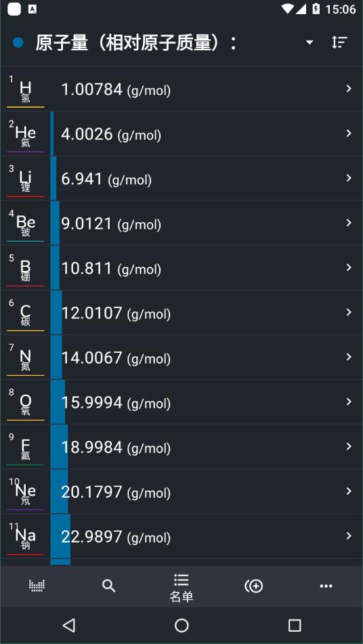Select the Oxygen 15.9994 entry
Screen dimensions: 363x644
(181, 402)
